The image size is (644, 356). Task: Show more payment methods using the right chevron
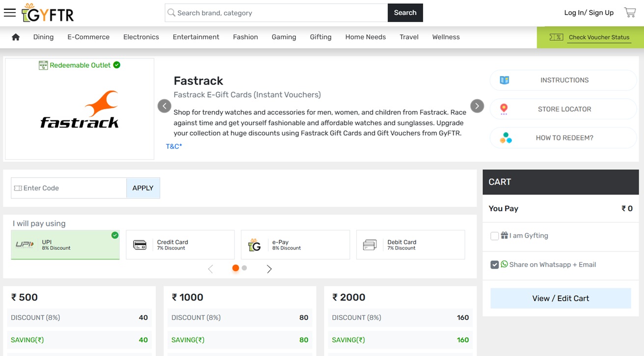coord(269,269)
